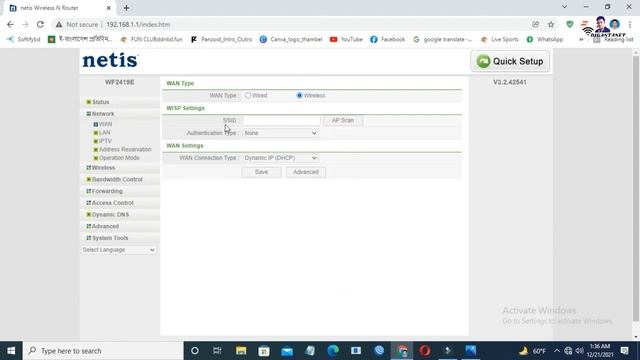Open the volume control in system tray
This screenshot has width=640, height=360.
[x=579, y=351]
